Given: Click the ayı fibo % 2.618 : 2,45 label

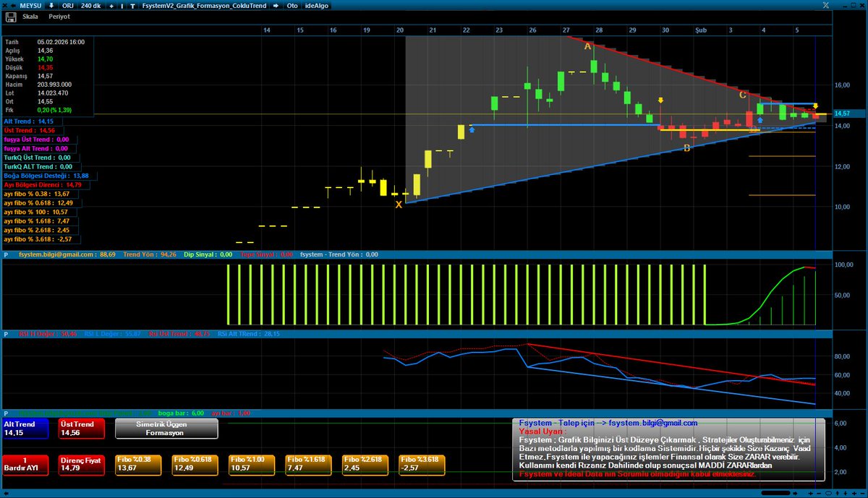Looking at the screenshot, I should point(37,230).
